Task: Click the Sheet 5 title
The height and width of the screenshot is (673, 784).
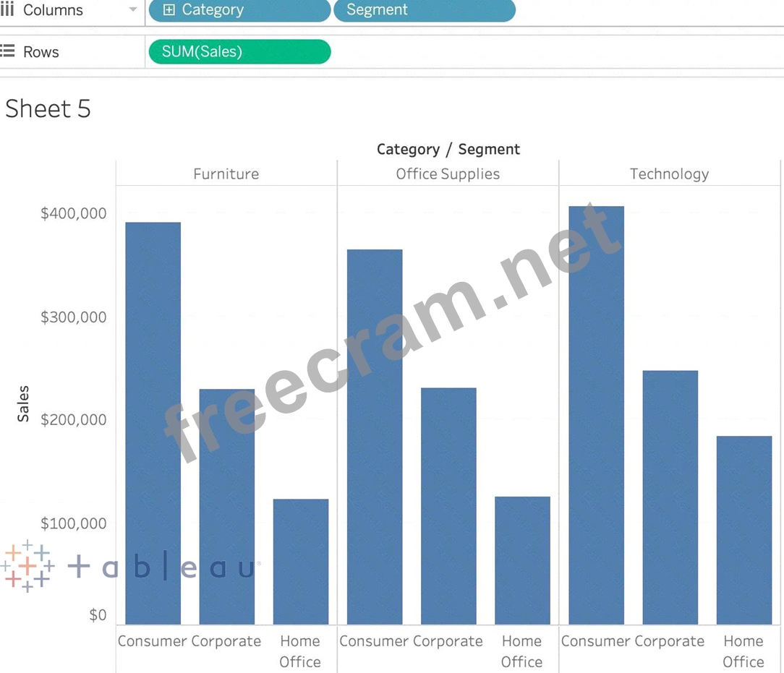Action: click(48, 108)
